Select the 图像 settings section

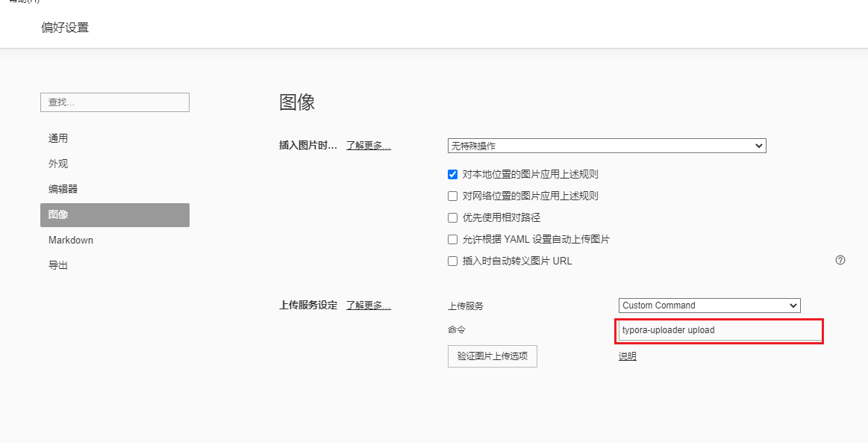click(115, 215)
